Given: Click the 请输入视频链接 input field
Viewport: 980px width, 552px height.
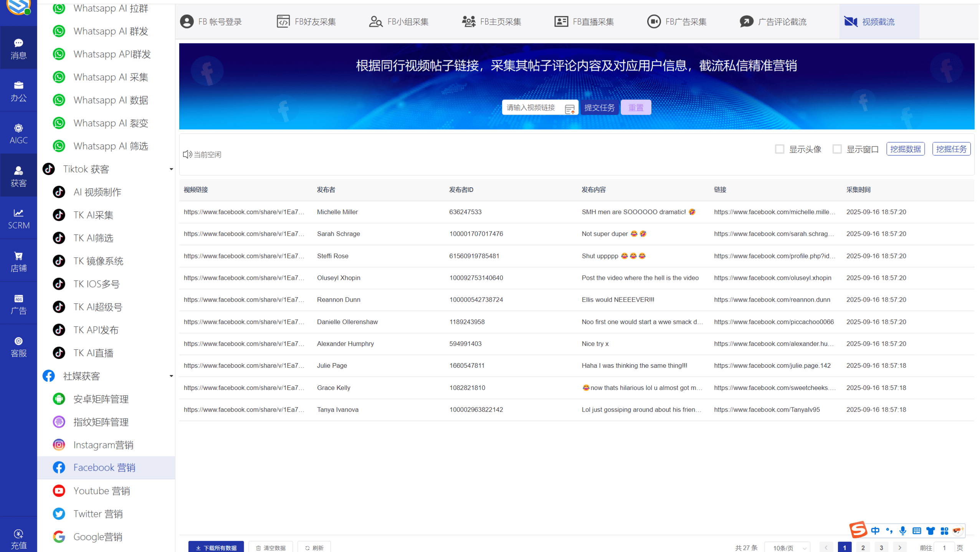Looking at the screenshot, I should point(532,107).
